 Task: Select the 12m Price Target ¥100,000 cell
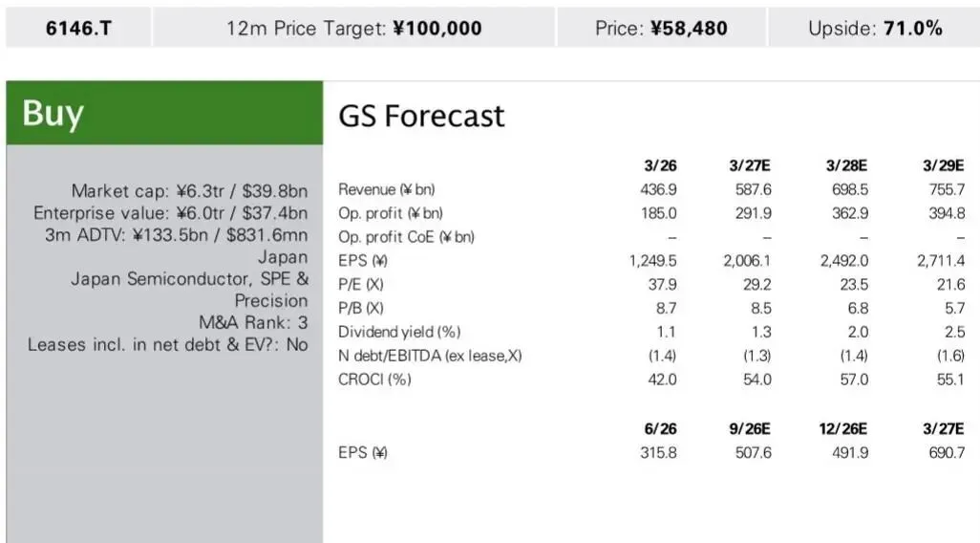click(353, 28)
